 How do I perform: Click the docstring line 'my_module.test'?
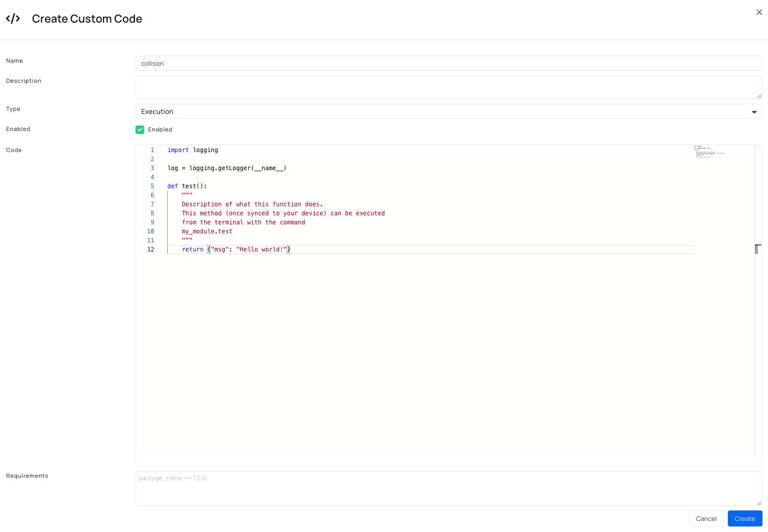[x=207, y=231]
